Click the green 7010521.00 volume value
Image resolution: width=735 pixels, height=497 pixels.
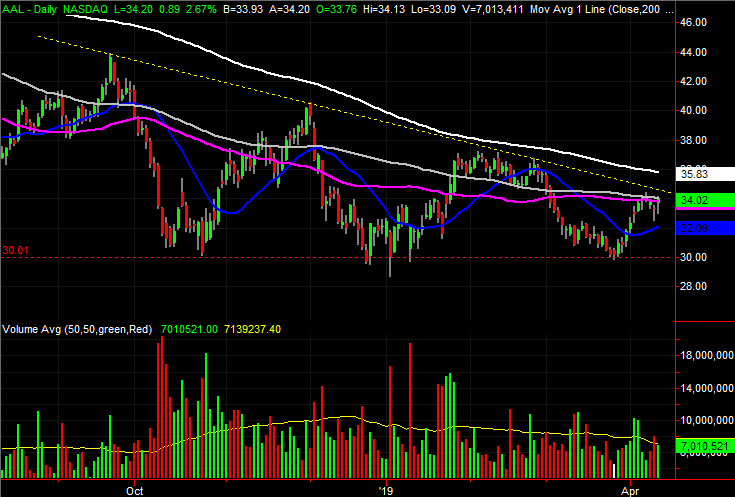tap(189, 330)
